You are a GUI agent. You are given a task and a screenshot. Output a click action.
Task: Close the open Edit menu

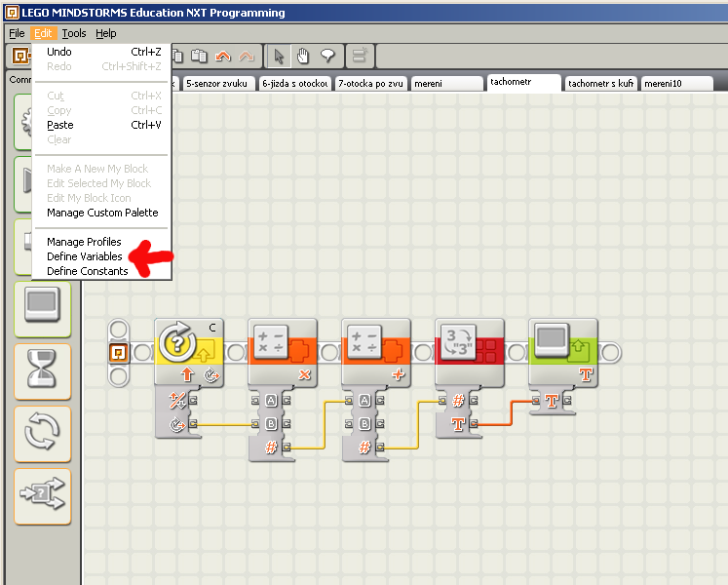point(43,33)
